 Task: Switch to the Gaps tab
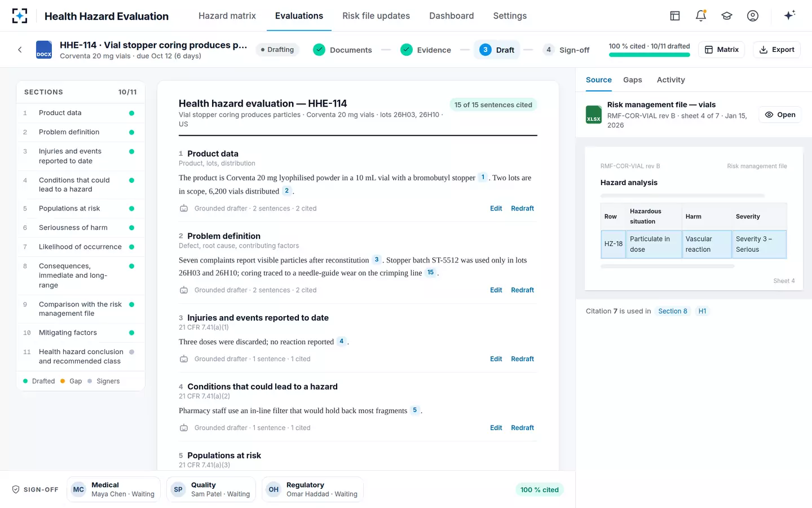tap(633, 80)
